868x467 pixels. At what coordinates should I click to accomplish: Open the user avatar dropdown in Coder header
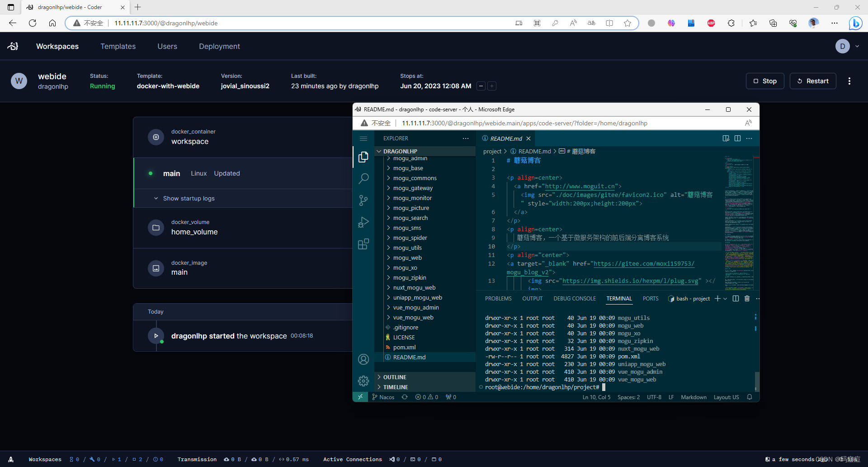click(847, 46)
